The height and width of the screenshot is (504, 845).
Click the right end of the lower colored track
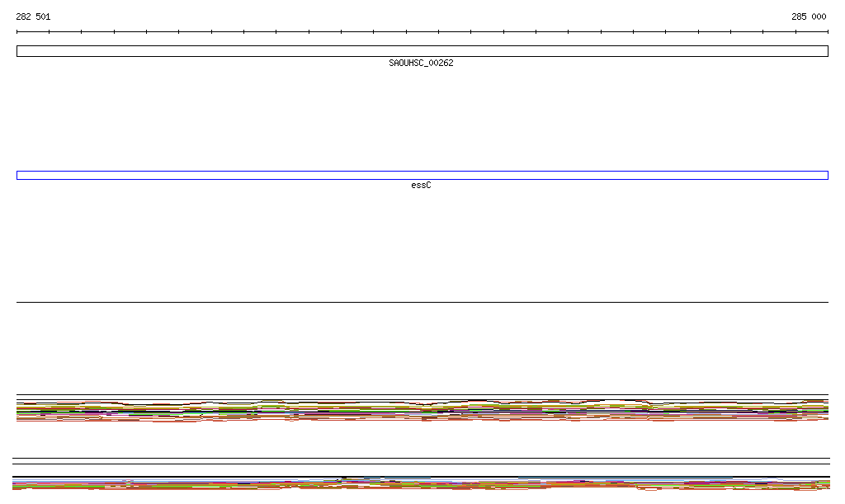click(826, 484)
